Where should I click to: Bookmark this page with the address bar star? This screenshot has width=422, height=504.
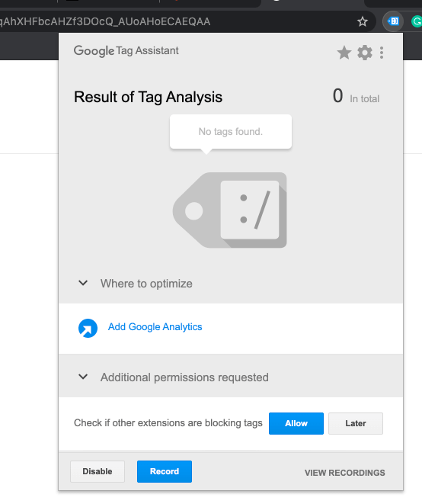pyautogui.click(x=363, y=21)
